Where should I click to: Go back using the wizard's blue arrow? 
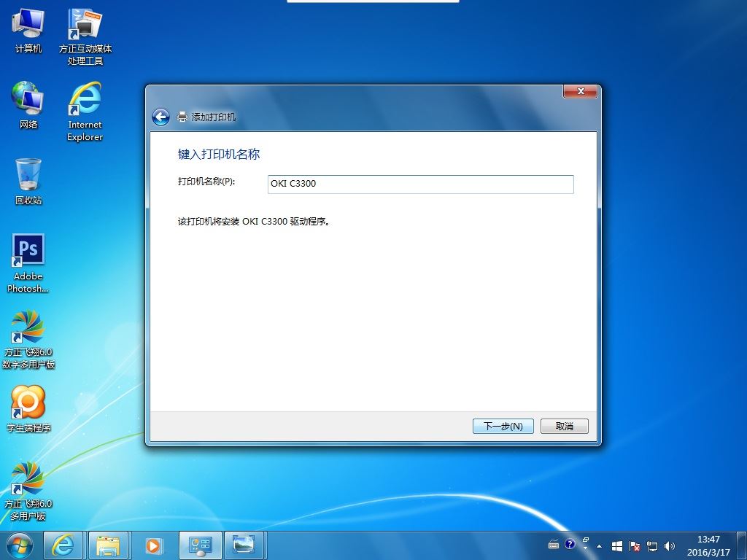tap(160, 117)
